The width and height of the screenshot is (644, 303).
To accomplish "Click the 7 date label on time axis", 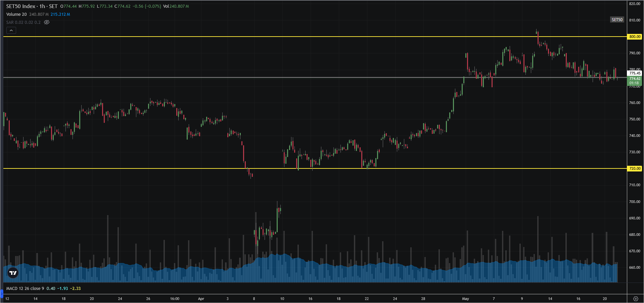I will tap(494, 299).
